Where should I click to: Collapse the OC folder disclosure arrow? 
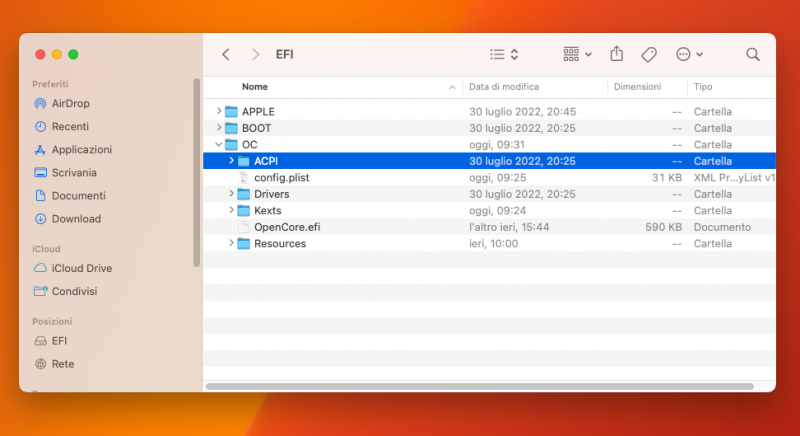tap(219, 144)
